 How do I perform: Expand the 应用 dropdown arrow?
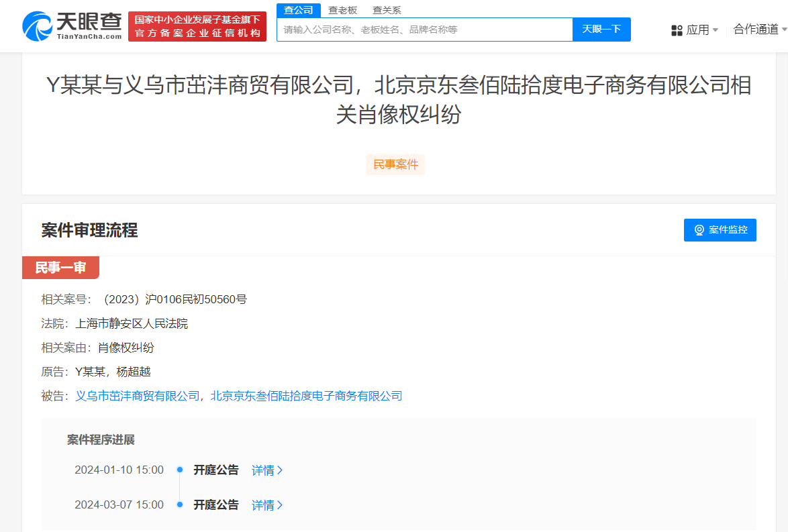[x=716, y=30]
